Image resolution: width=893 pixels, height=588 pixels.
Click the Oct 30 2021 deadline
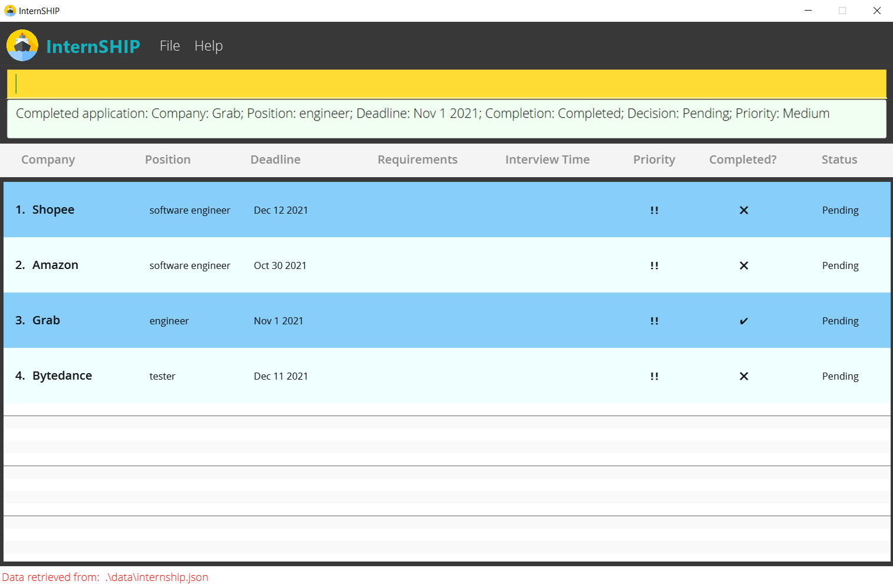[x=280, y=265]
